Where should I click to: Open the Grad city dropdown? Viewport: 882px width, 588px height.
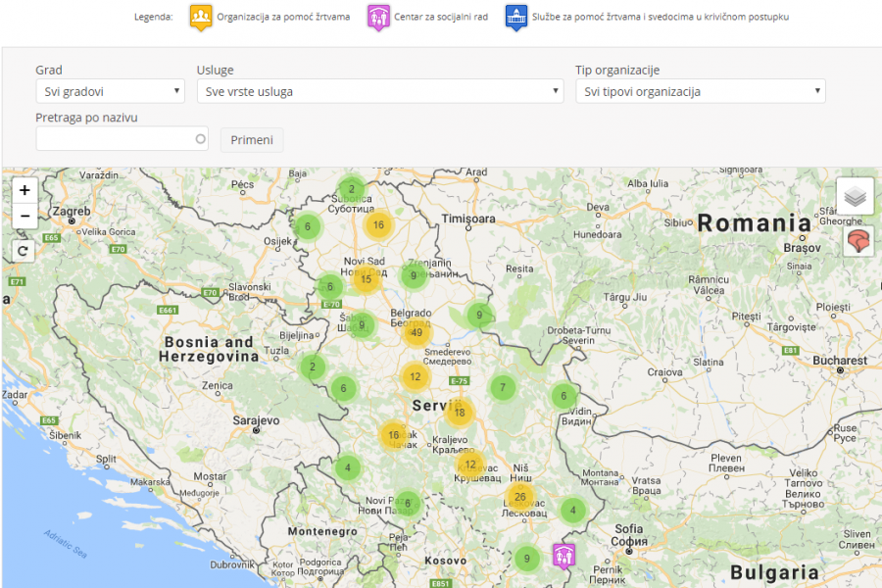[110, 92]
